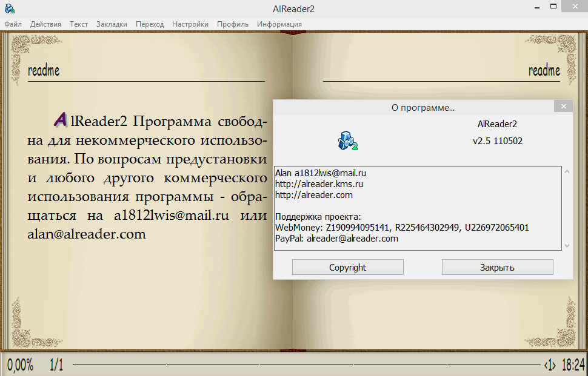This screenshot has height=376, width=588.
Task: Click the decorative A initial letter
Action: 61,120
